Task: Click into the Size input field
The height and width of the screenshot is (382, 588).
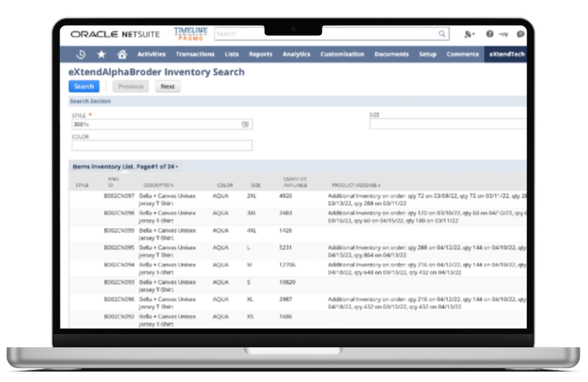Action: click(448, 124)
